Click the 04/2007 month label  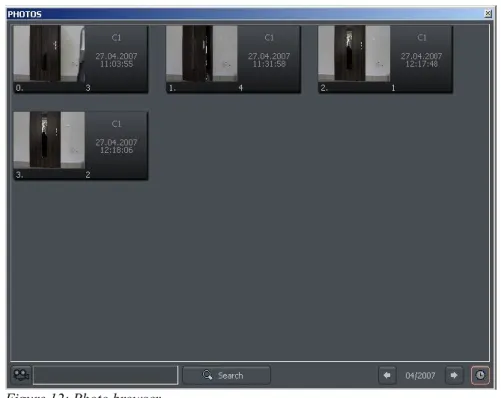(x=420, y=376)
